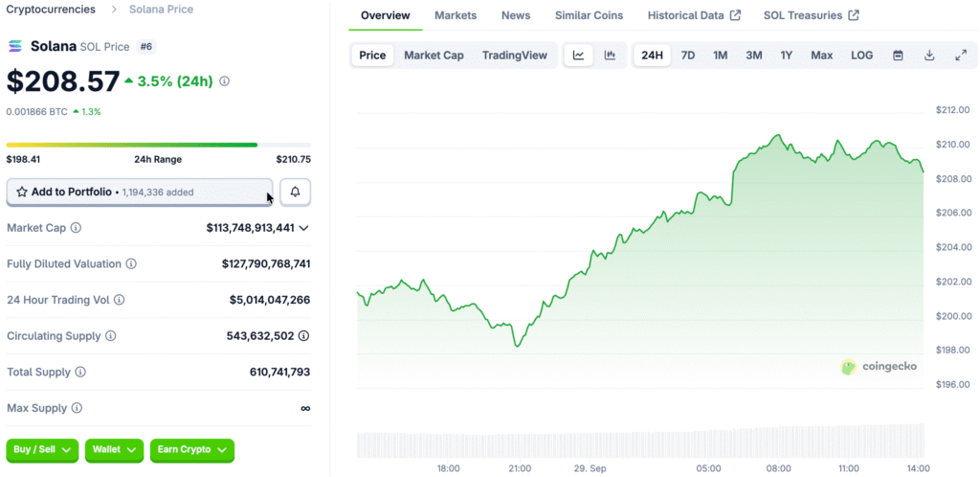
Task: Click the $210.75 range high value
Action: coord(293,159)
